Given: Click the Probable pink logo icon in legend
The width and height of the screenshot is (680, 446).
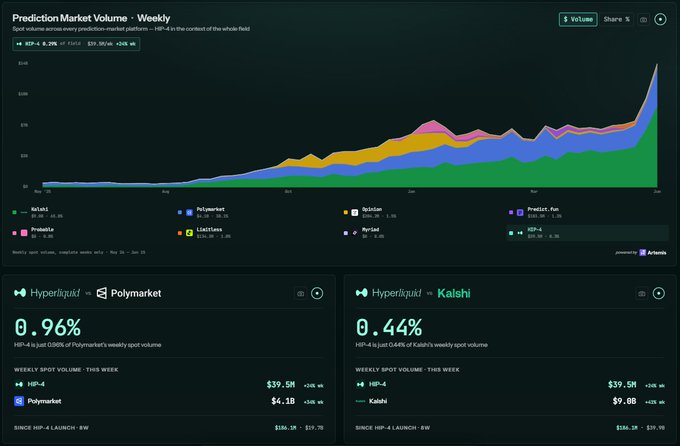Looking at the screenshot, I should (24, 233).
